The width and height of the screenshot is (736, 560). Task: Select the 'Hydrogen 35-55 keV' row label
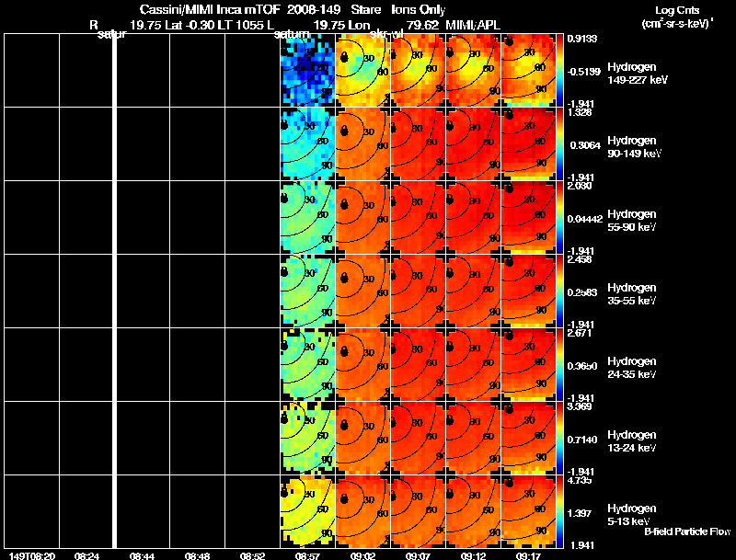point(632,294)
